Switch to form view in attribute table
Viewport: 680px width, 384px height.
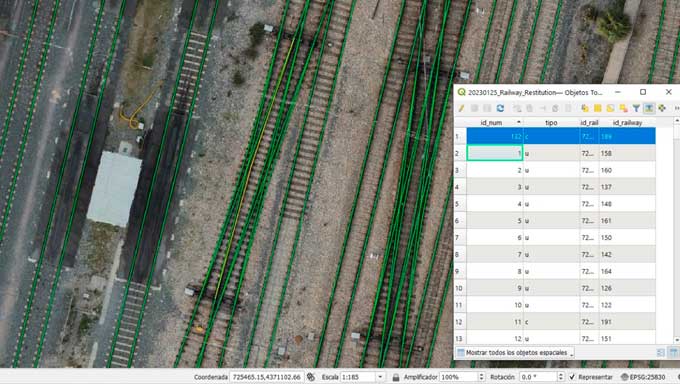coord(660,352)
